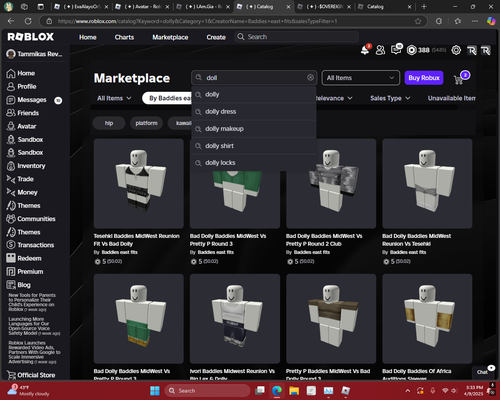Open 'Tesehki Baddies MidWest Reunion Fit' item thumbnail
Viewport: 500px width, 400px height.
pyautogui.click(x=139, y=184)
